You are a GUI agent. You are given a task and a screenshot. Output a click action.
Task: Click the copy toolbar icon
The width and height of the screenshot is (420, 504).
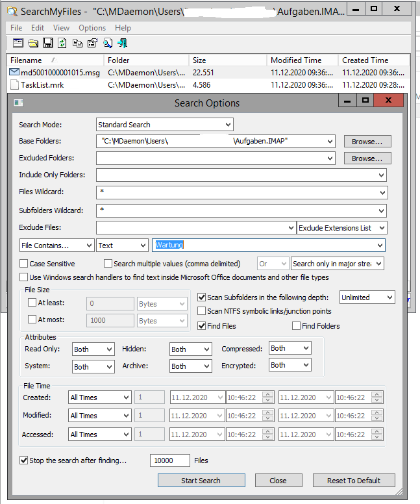tap(77, 43)
